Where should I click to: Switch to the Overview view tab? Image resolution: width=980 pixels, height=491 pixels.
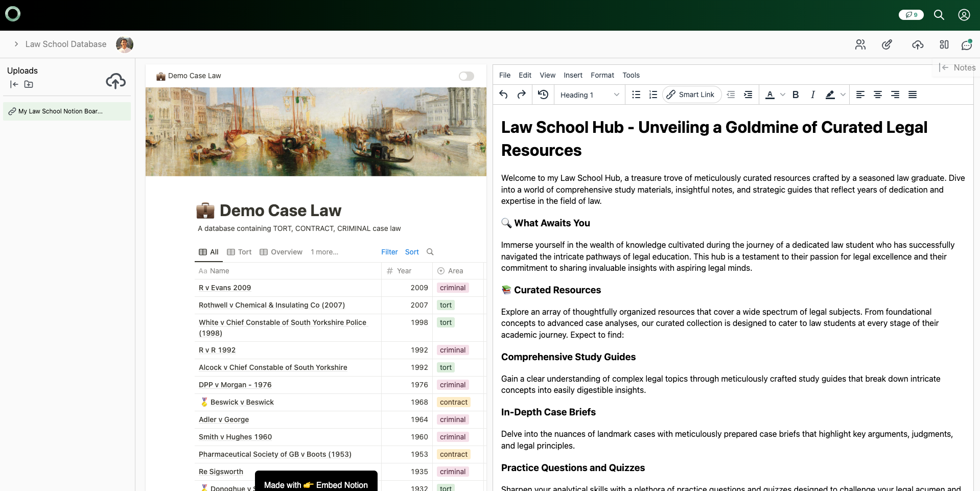click(281, 252)
